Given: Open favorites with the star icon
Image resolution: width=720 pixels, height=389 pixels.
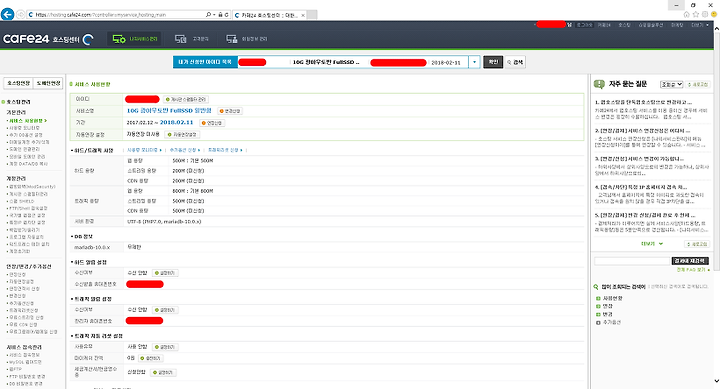Looking at the screenshot, I should [x=696, y=15].
